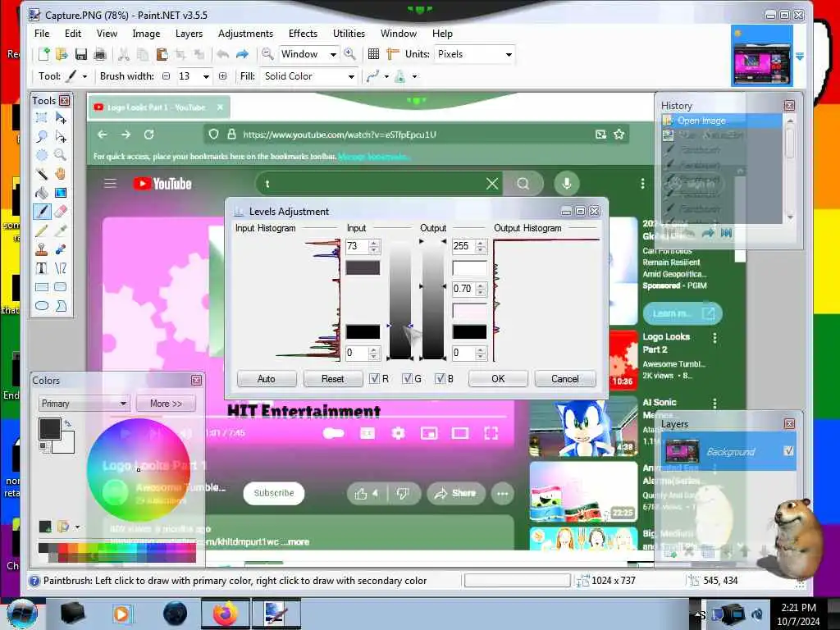The height and width of the screenshot is (630, 840).
Task: Select the Ellipse shape tool
Action: [41, 306]
